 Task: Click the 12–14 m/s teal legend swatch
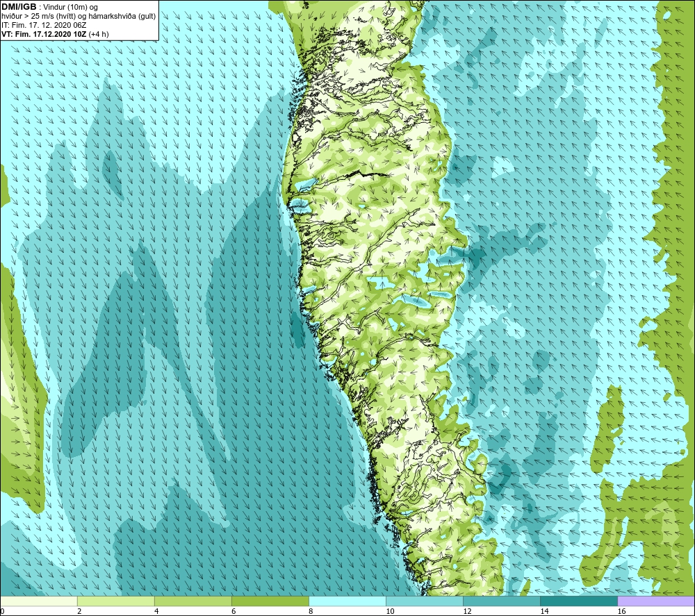tap(501, 601)
